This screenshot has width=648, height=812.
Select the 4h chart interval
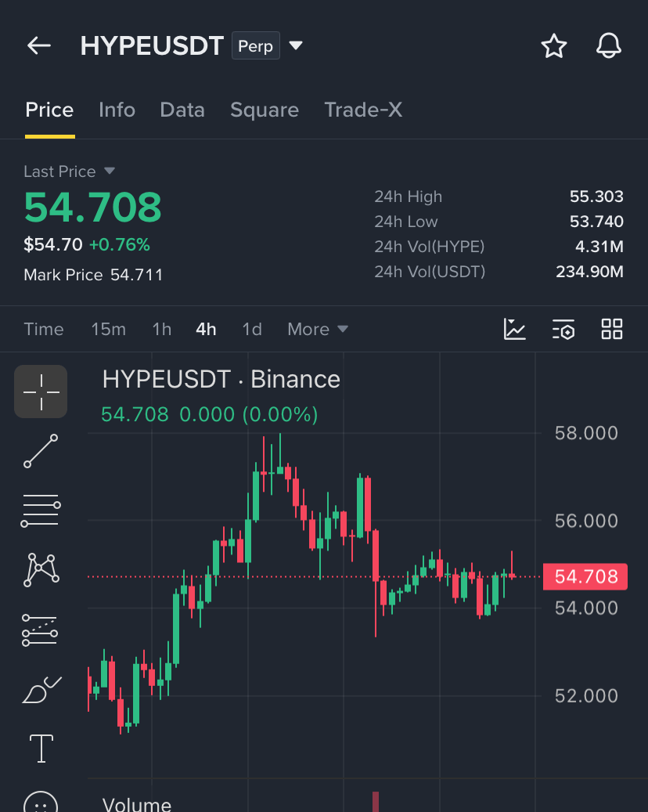click(x=206, y=330)
